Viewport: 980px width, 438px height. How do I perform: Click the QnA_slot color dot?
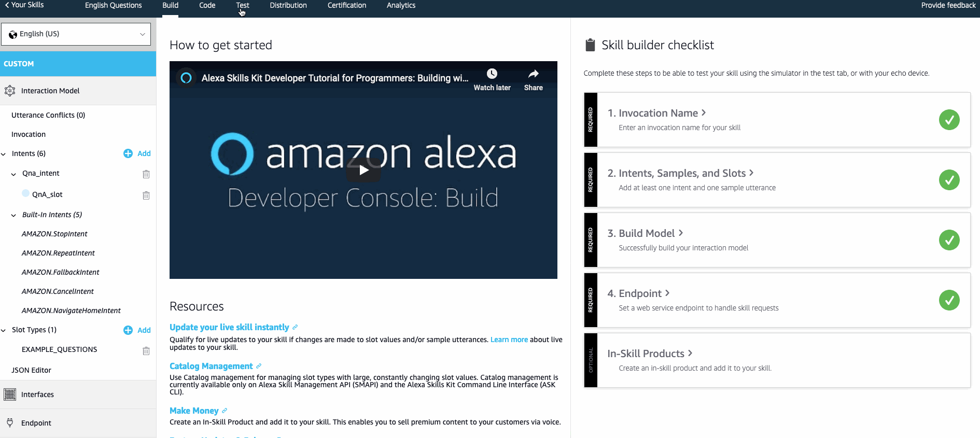[x=25, y=193]
